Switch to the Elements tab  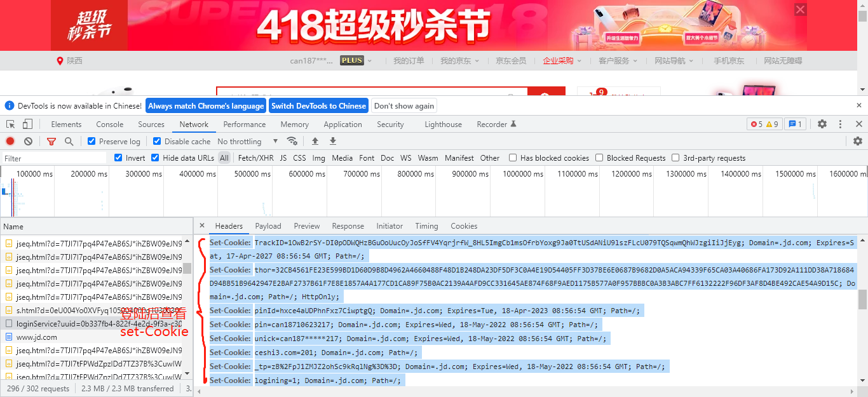coord(66,124)
